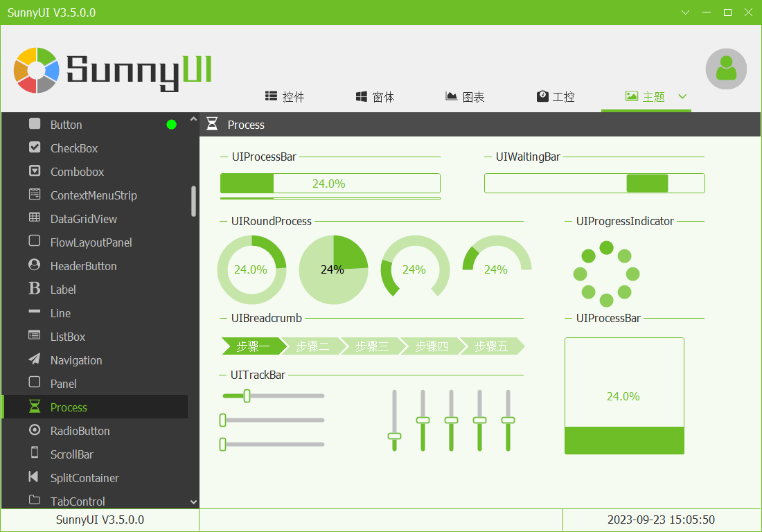Switch to the 图表 charts tab
Screen dimensions: 762x532
click(465, 97)
